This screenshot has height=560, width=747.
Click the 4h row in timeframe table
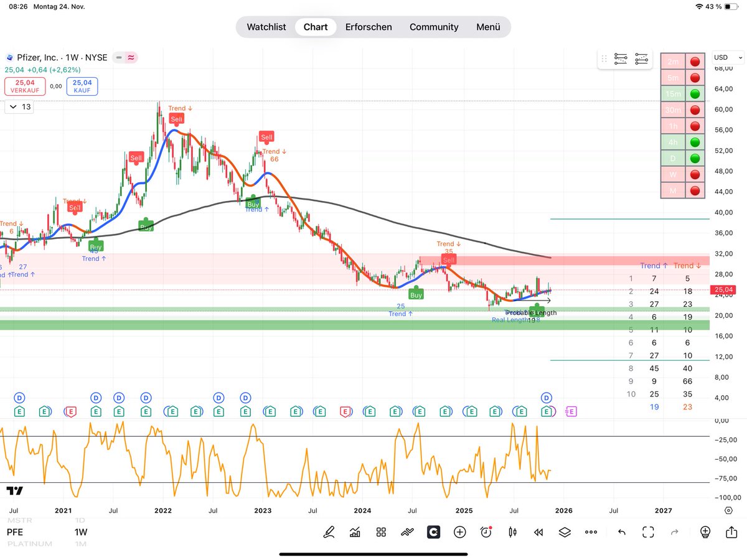pyautogui.click(x=684, y=142)
